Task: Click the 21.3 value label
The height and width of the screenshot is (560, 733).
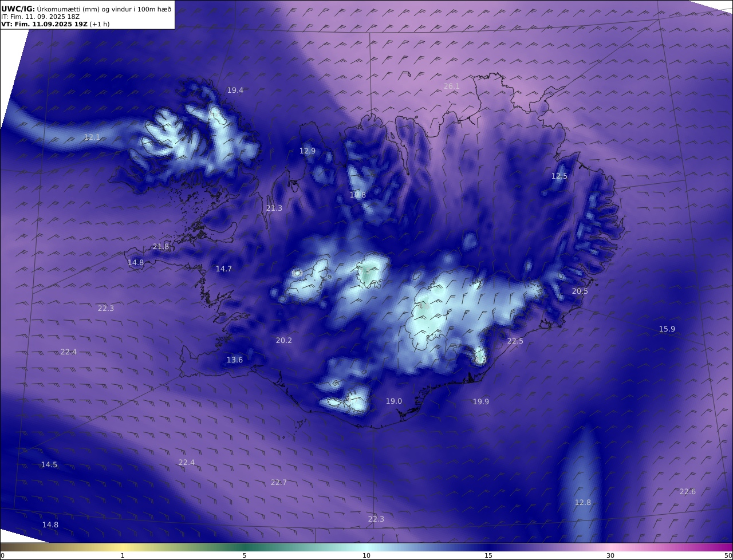Action: [x=274, y=208]
